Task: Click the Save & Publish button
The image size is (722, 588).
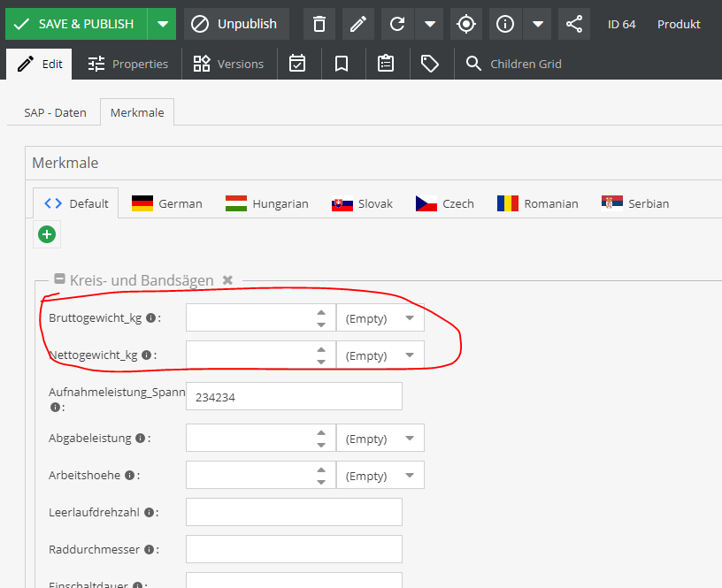Action: coord(76,24)
